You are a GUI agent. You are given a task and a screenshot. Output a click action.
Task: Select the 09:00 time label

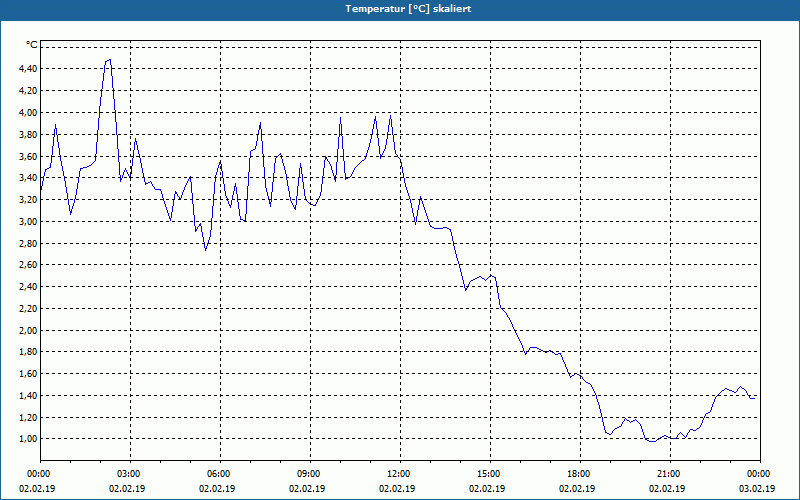310,474
